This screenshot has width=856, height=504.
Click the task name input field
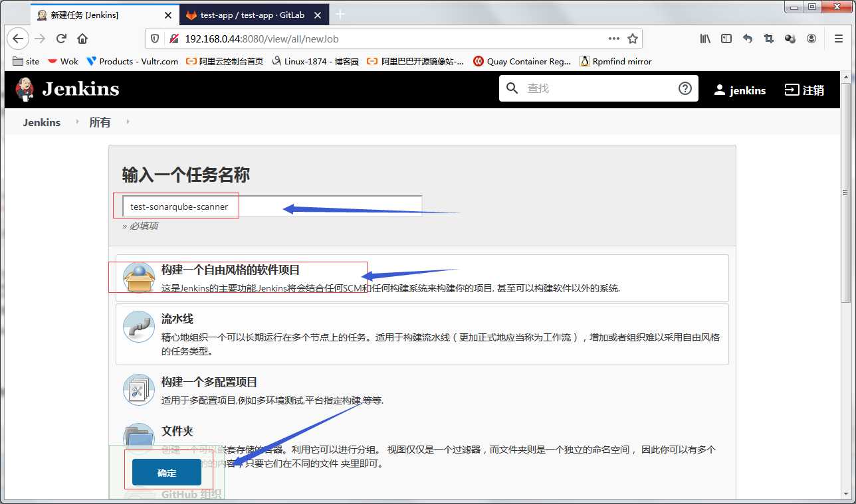point(272,207)
